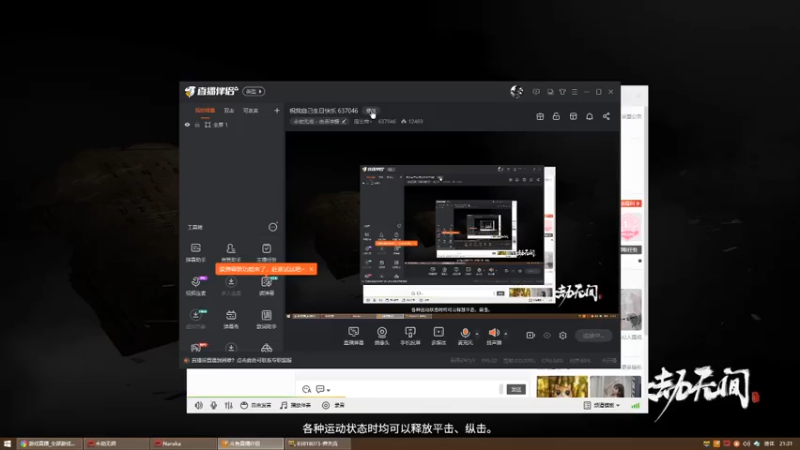
Task: Click the 发送 send button in YY window
Action: (x=516, y=389)
